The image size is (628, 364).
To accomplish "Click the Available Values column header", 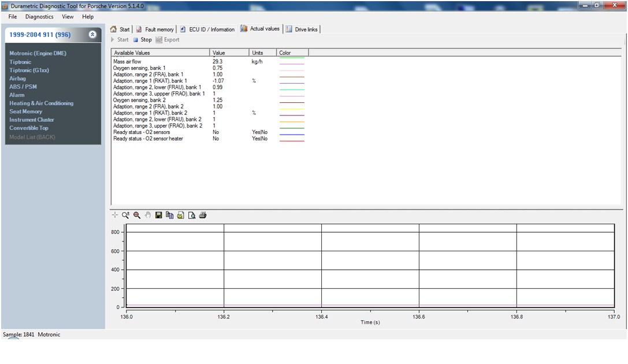I will (x=160, y=53).
